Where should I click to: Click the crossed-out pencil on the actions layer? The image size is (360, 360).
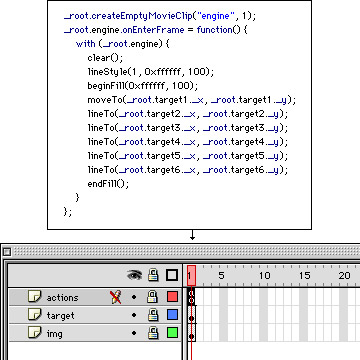[116, 297]
